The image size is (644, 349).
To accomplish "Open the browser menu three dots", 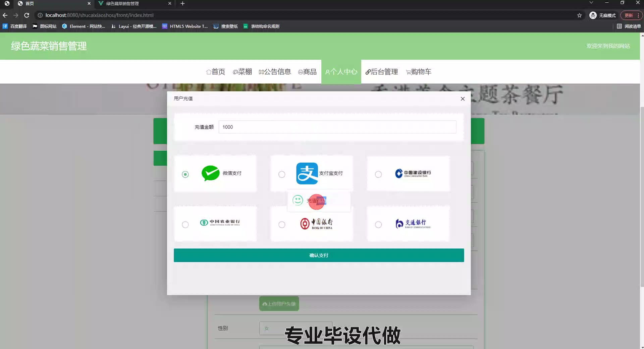I will (638, 15).
